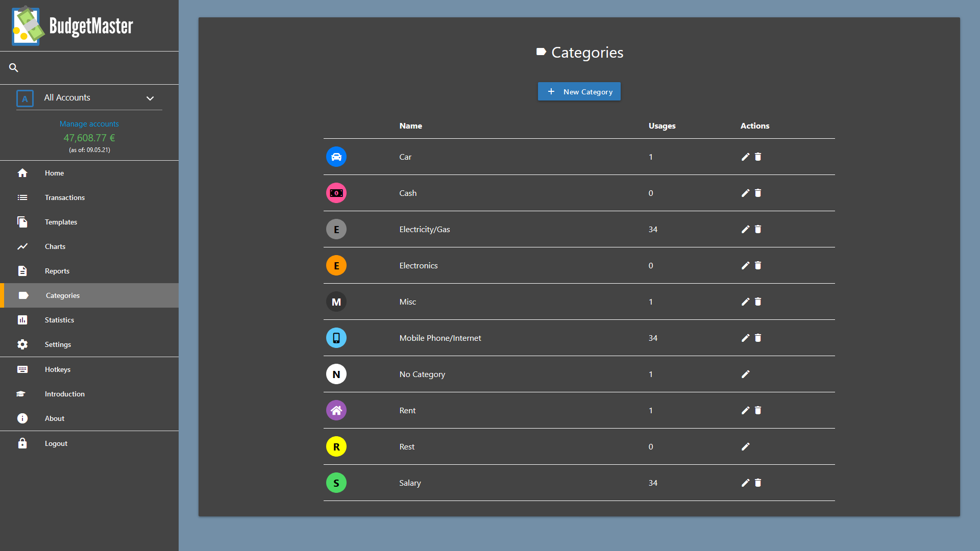Click the yellow Rest R circle
The width and height of the screenshot is (980, 551).
[x=336, y=446]
